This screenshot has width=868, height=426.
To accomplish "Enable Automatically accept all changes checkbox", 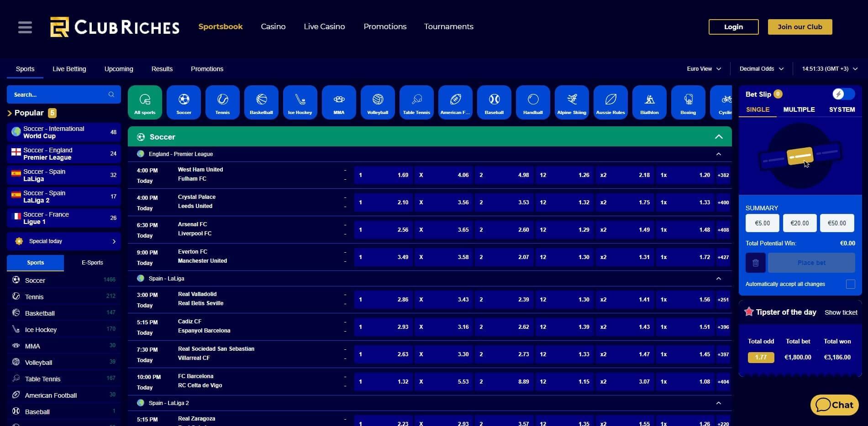I will [x=850, y=284].
